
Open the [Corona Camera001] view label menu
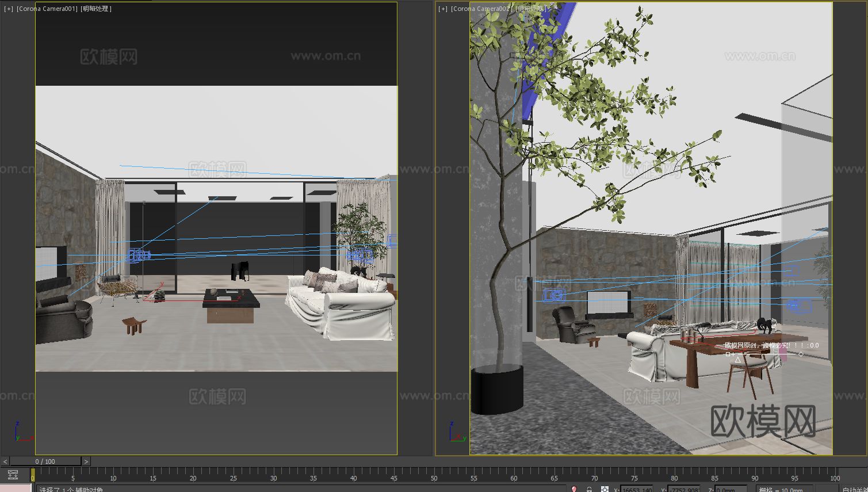pos(47,9)
